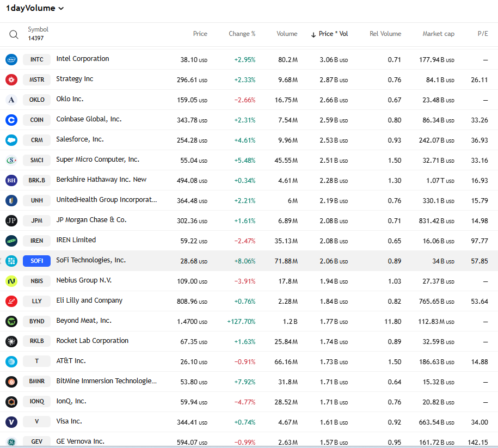Screen dimensions: 498x448
Task: Click the GE Vernova logo icon
Action: point(11,441)
